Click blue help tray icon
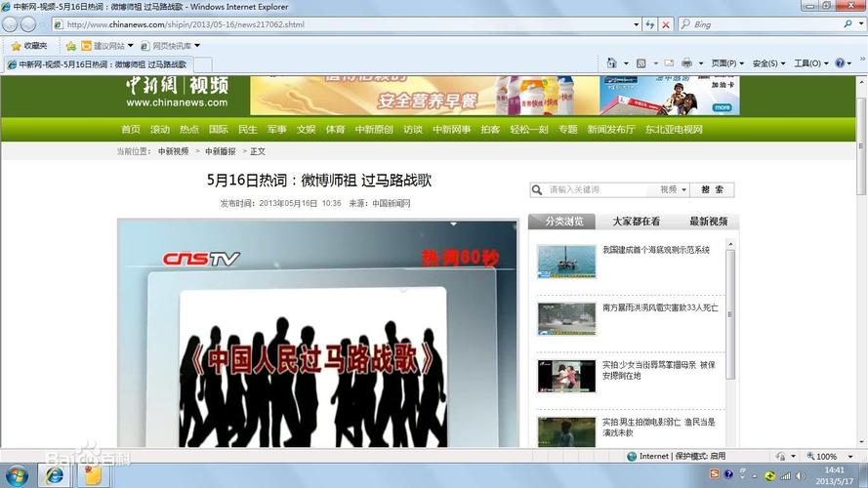 coord(728,474)
